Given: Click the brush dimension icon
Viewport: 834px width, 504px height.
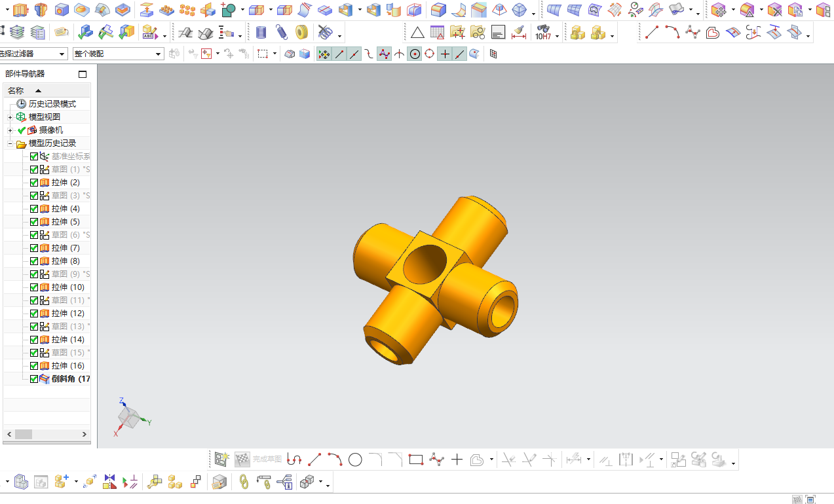Looking at the screenshot, I should [519, 32].
